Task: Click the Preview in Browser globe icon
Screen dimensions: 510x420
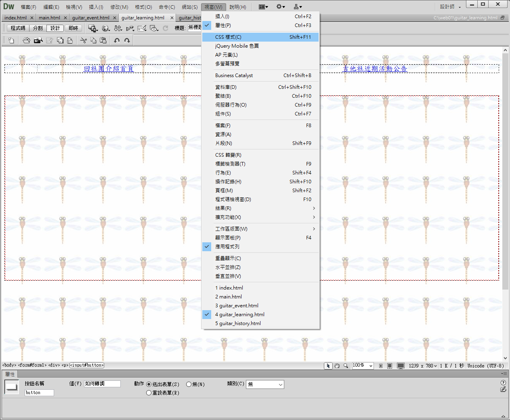Action: 105,28
